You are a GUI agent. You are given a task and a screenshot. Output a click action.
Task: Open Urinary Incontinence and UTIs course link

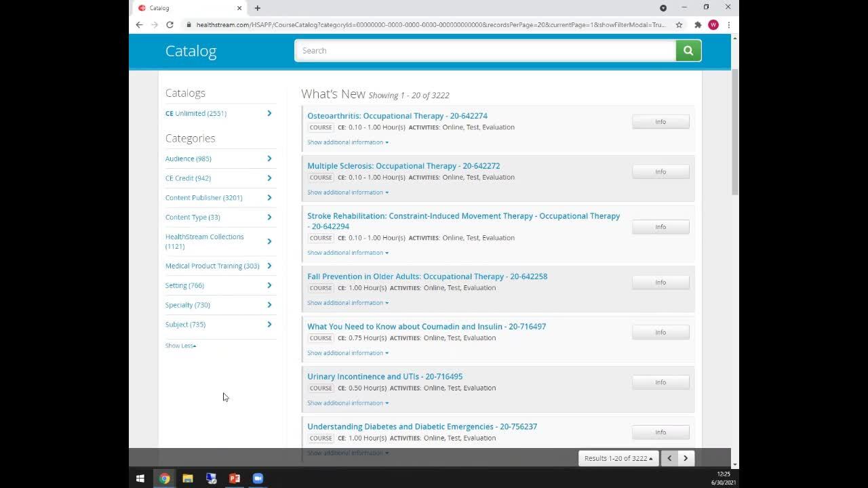384,377
